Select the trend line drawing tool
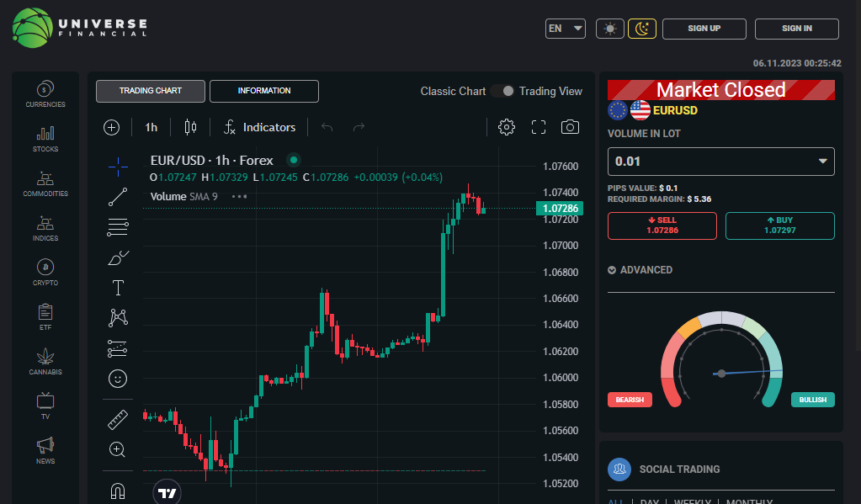 [118, 197]
